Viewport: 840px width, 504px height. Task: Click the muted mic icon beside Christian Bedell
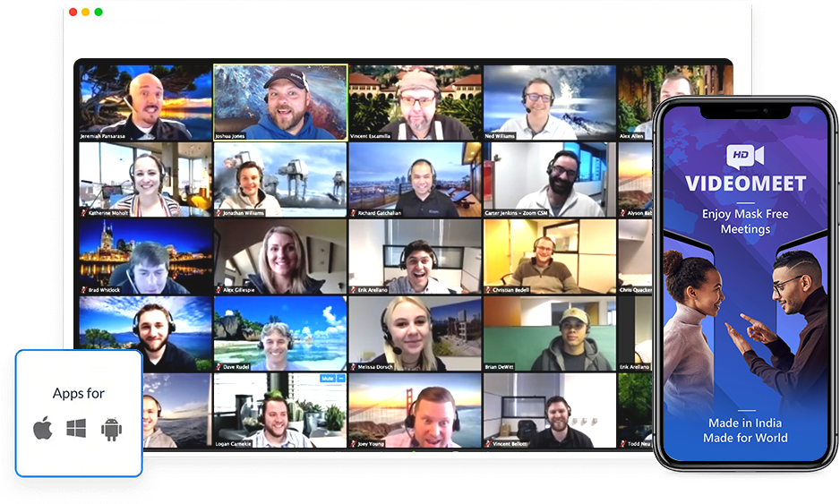coord(489,290)
